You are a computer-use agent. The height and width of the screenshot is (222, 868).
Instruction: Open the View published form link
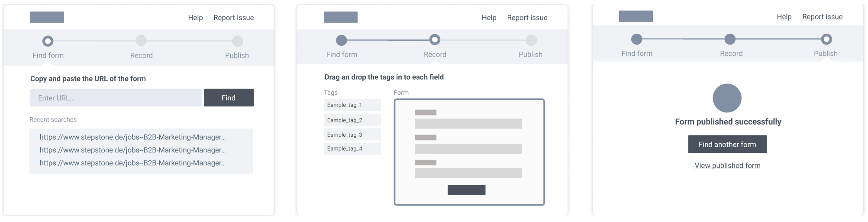(x=727, y=166)
